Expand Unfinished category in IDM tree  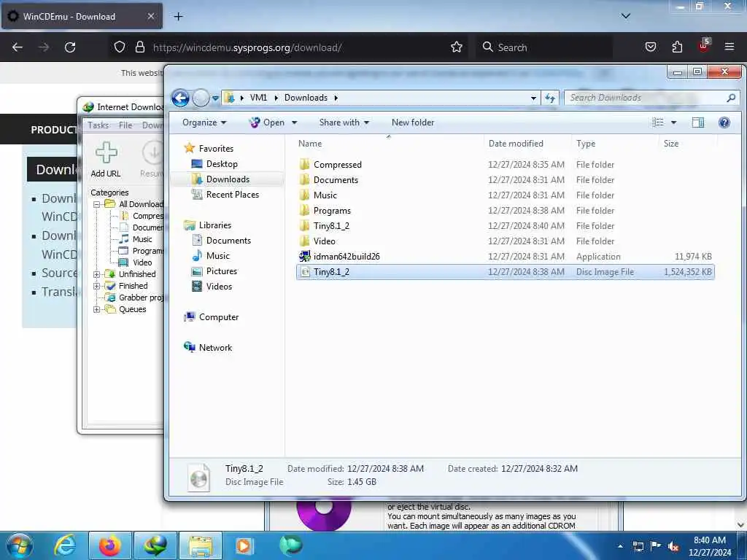[97, 274]
